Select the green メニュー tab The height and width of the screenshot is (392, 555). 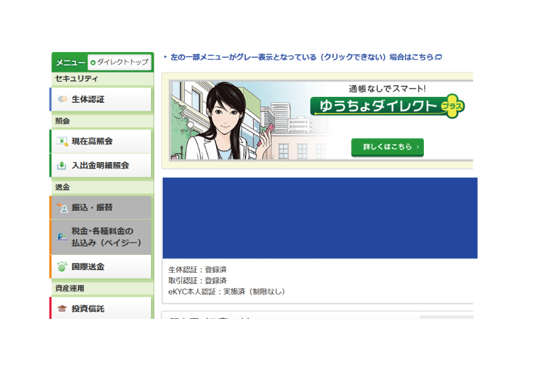point(71,62)
